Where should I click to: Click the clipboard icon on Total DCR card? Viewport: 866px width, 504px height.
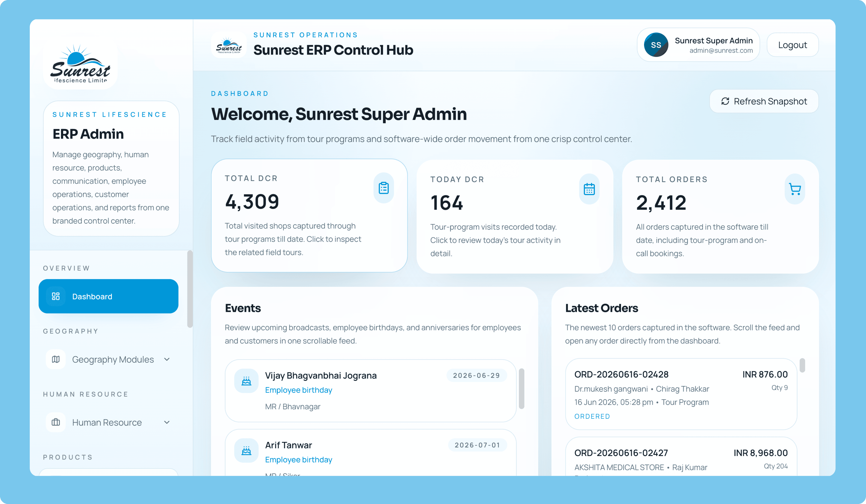coord(384,188)
